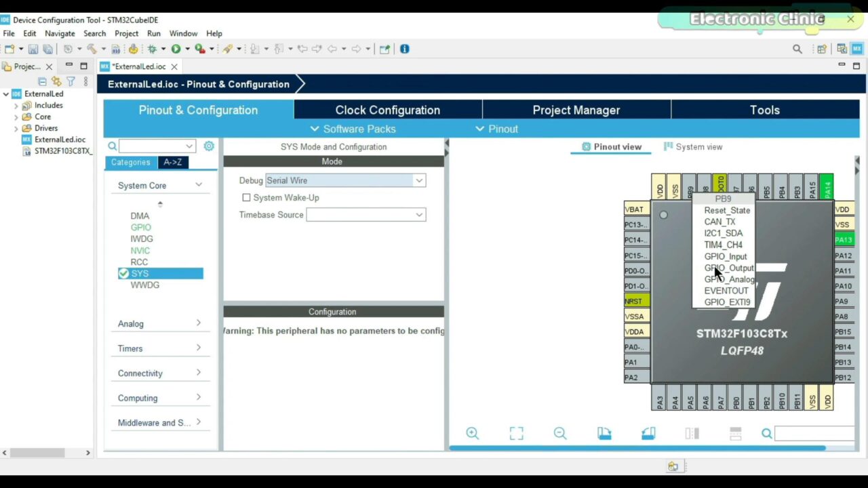868x488 pixels.
Task: Open the Tools tab
Action: (765, 110)
